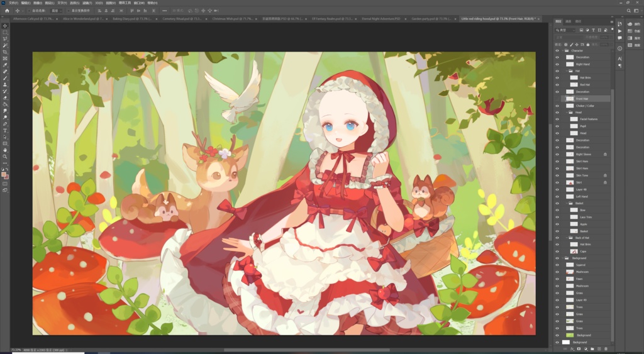
Task: Filter layers by type layers (T icon)
Action: pos(594,30)
